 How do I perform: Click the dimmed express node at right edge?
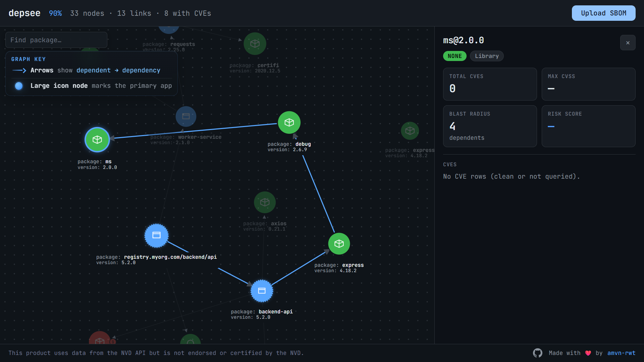[x=410, y=131]
